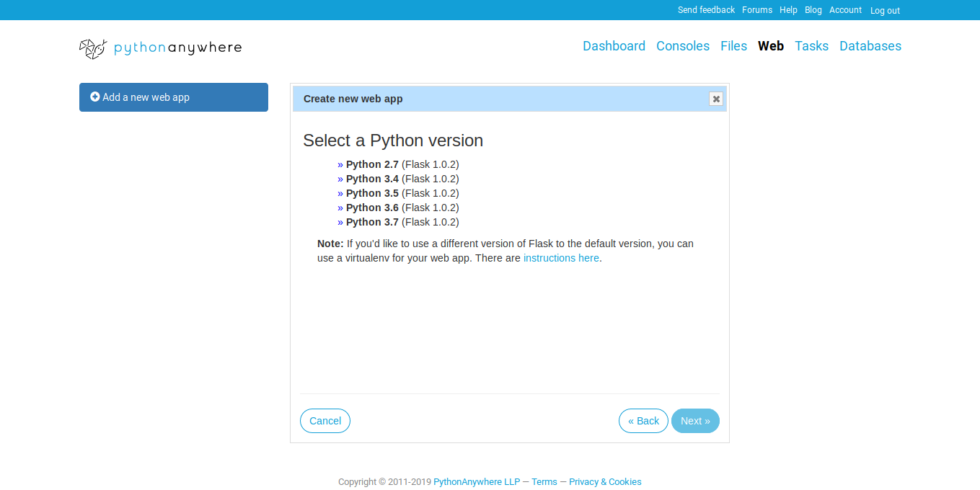Viewport: 980px width, 490px height.
Task: Click the PythonAnywhere logo
Action: pos(160,48)
